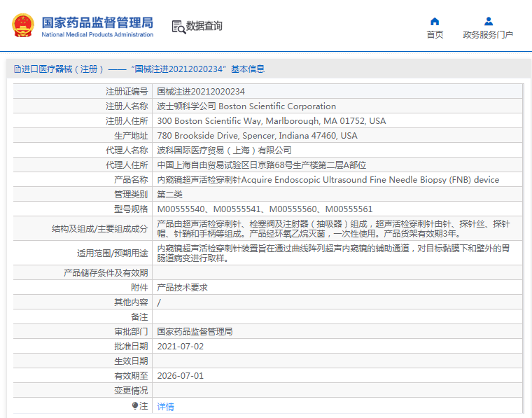532x418 pixels.
Task: Click the 注册人名称 label
Action: (127, 106)
